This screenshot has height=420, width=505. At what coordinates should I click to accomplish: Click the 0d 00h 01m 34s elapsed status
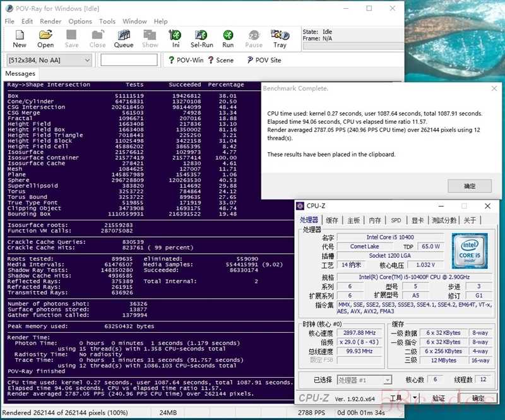[x=360, y=413]
